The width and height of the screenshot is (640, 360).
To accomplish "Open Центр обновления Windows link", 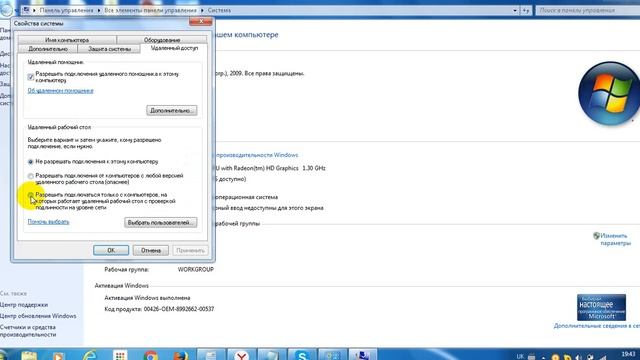I will 38,316.
